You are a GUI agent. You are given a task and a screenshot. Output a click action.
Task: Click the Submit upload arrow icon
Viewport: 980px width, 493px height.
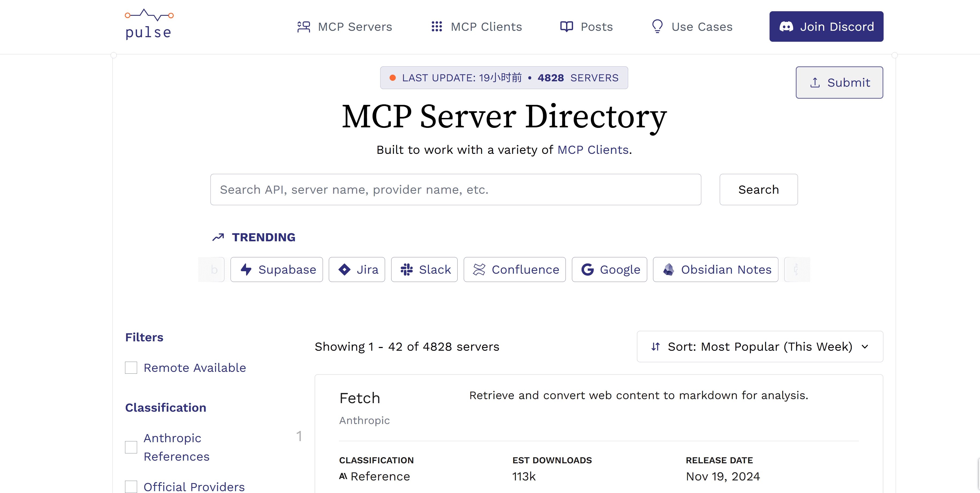pos(815,82)
